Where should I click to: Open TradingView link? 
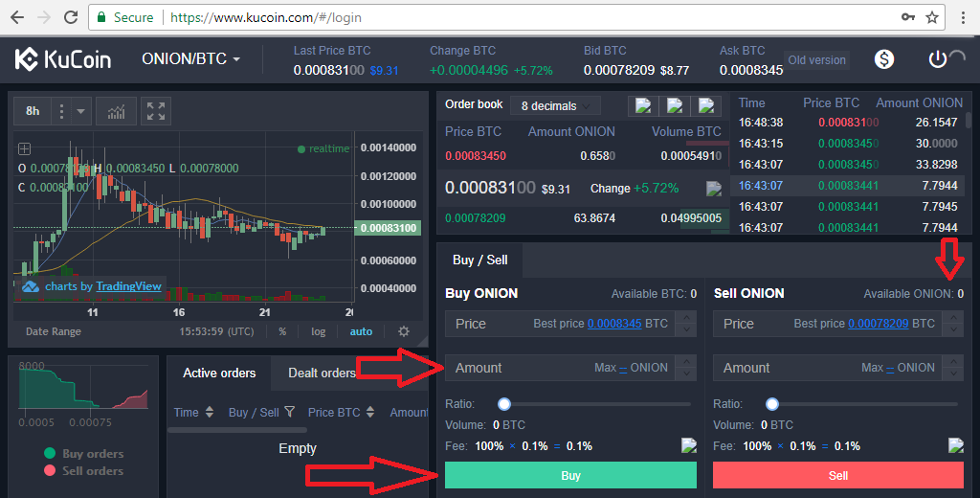129,286
